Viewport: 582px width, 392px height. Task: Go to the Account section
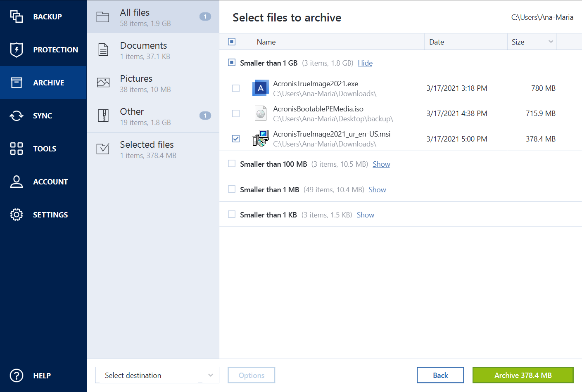tap(43, 182)
